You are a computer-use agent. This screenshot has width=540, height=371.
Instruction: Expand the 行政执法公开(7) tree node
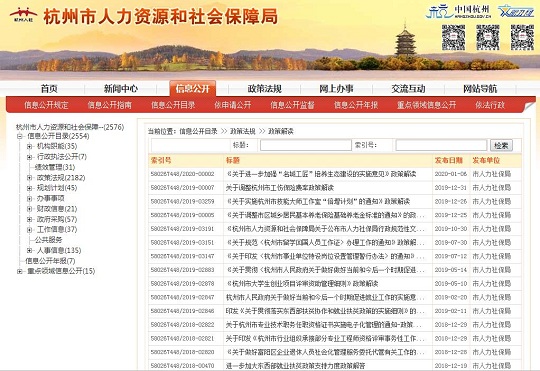tap(29, 157)
